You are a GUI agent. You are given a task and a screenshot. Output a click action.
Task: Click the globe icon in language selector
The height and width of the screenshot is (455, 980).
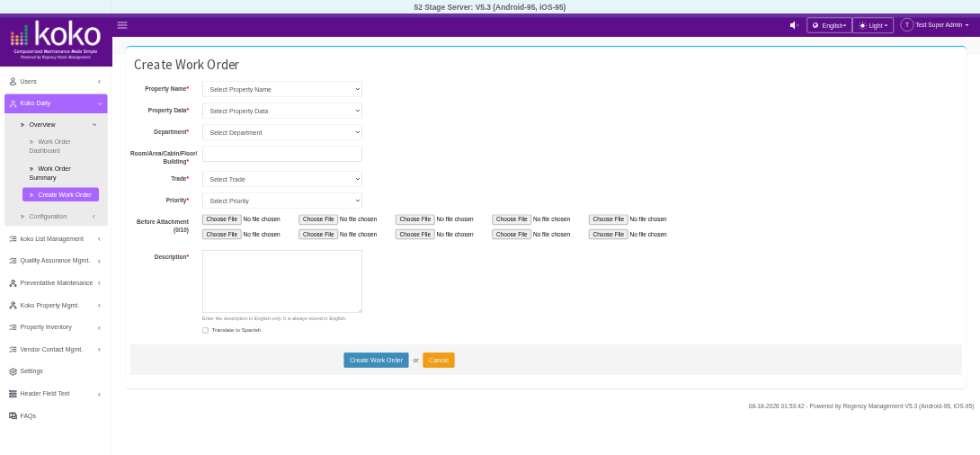[x=815, y=25]
